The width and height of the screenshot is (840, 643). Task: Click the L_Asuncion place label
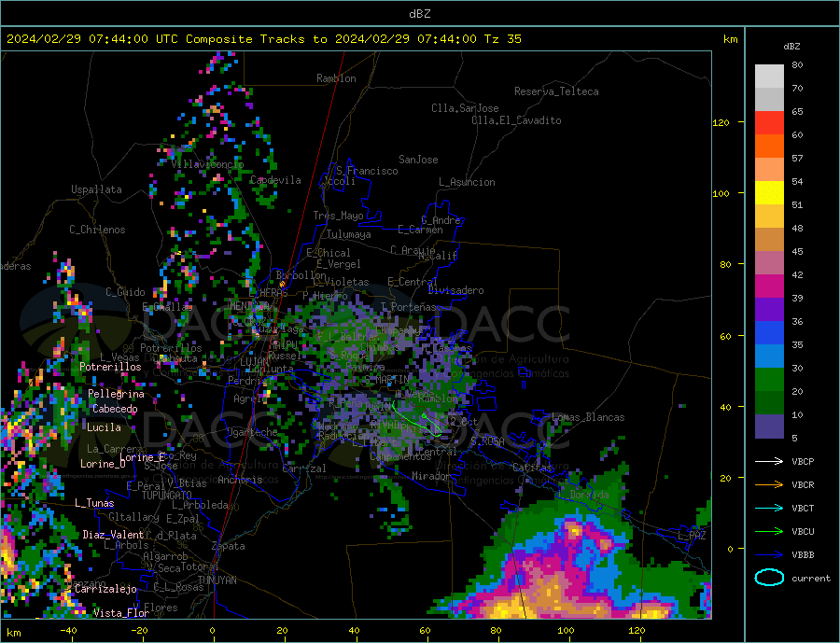click(467, 182)
